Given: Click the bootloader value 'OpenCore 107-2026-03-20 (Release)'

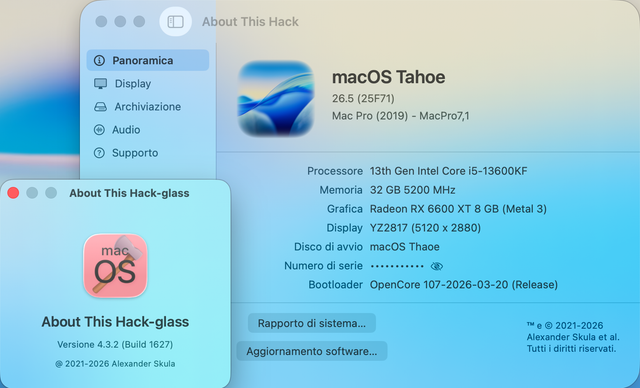Looking at the screenshot, I should (x=464, y=285).
